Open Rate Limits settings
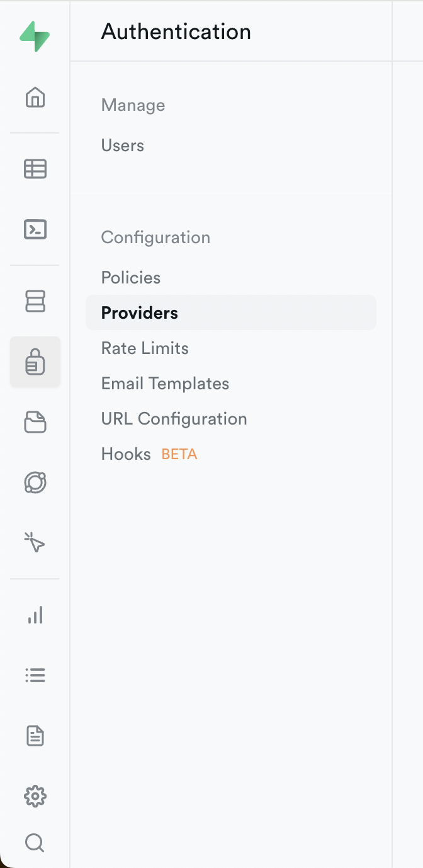423x868 pixels. [x=145, y=348]
